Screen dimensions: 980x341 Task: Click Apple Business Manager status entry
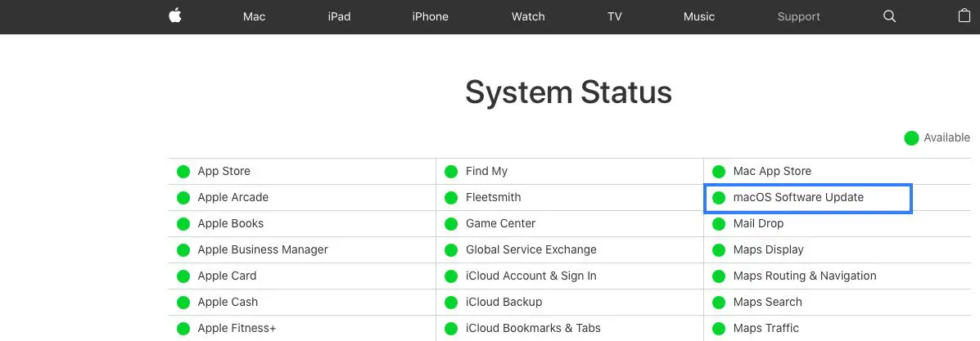coord(263,250)
